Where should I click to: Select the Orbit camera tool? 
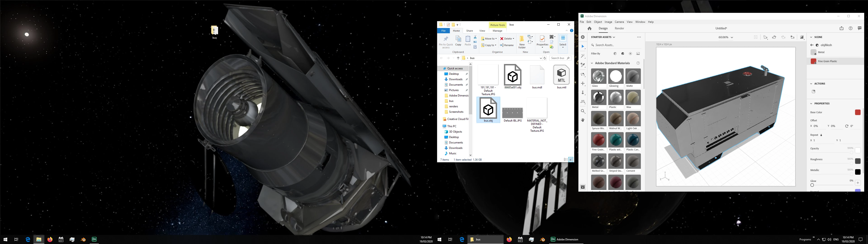tap(583, 75)
